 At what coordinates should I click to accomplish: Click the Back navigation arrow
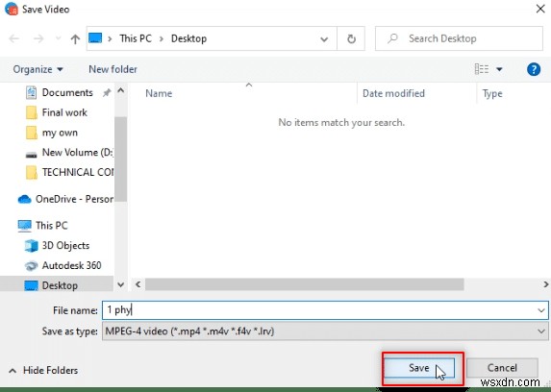pos(14,38)
